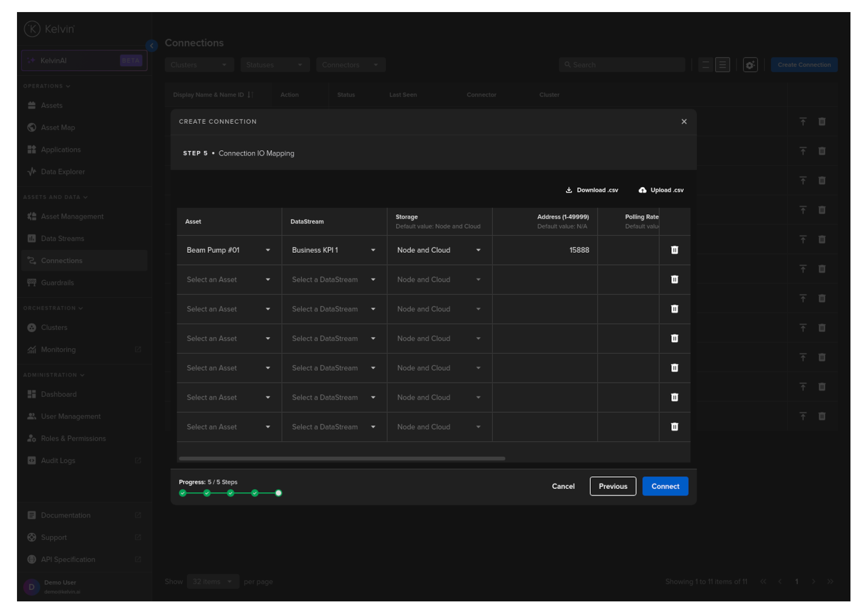
Task: Click the final step progress marker
Action: [x=278, y=493]
